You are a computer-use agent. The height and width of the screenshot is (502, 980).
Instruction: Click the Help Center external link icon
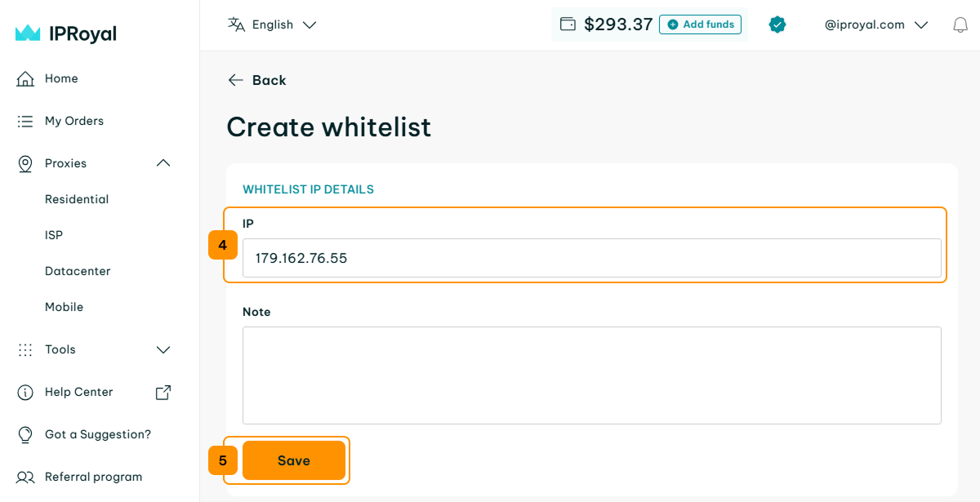[163, 392]
